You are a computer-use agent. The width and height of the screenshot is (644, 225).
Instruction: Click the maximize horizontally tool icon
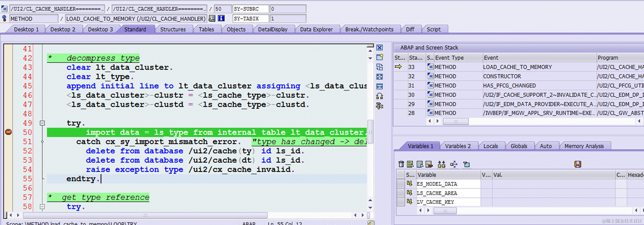pos(380,86)
